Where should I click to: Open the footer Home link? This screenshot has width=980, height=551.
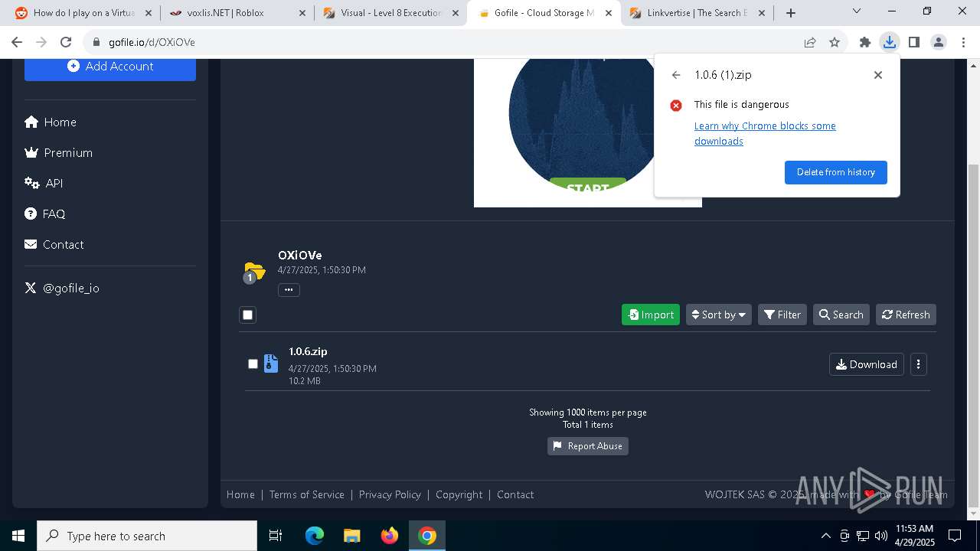click(240, 495)
